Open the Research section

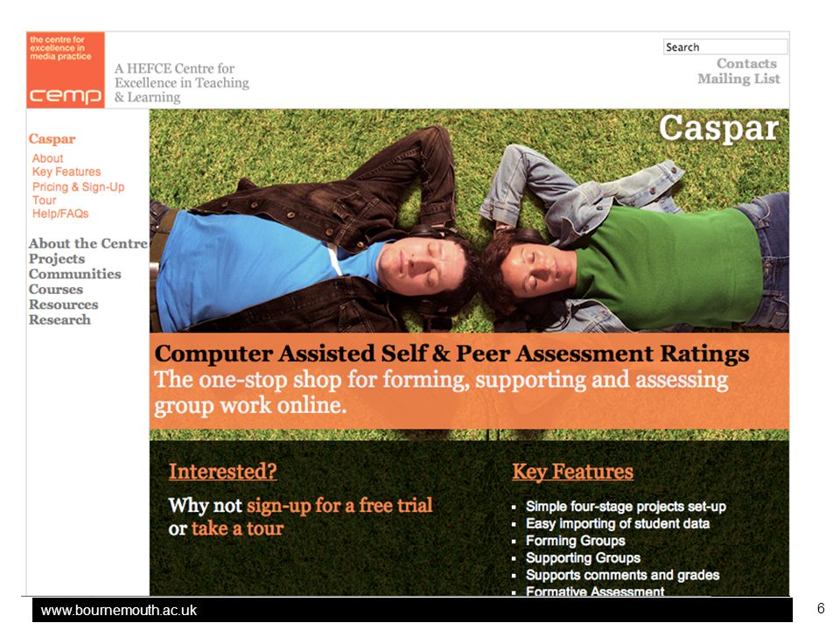(59, 320)
